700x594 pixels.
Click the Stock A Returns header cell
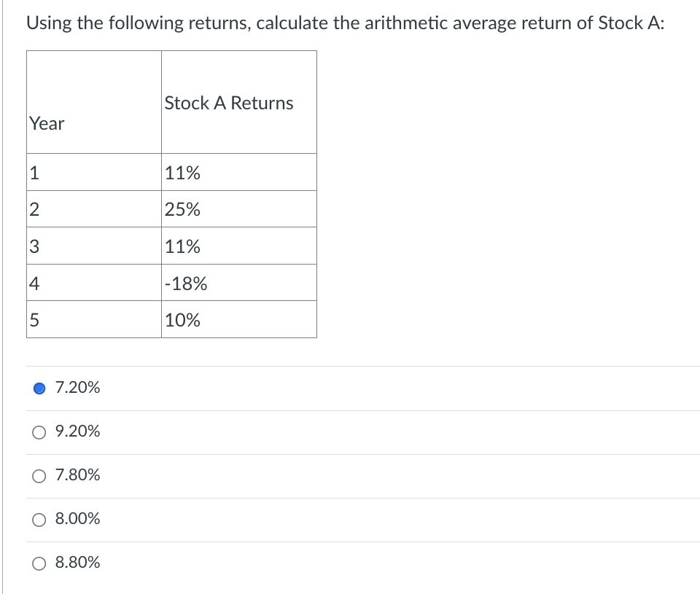[x=239, y=102]
